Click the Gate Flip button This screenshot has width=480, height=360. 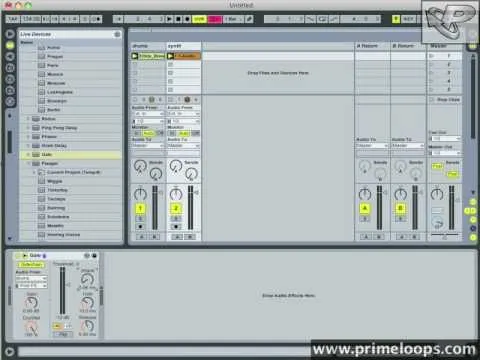(63, 334)
